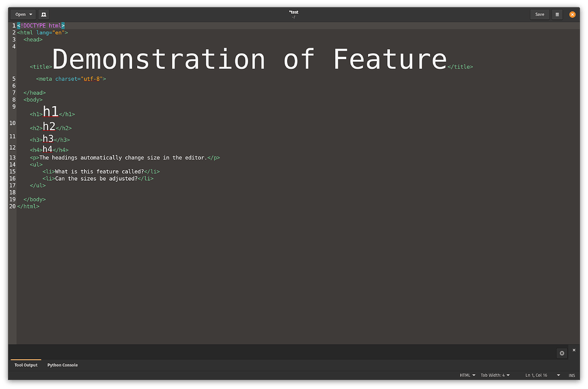Open the hamburger menu in the header bar
The width and height of the screenshot is (588, 389).
[556, 14]
